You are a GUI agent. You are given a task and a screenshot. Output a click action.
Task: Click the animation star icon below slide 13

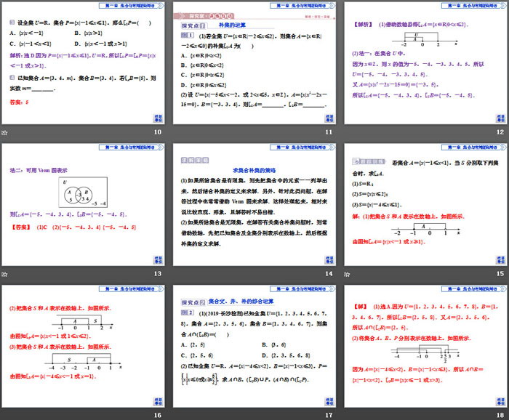[5, 273]
